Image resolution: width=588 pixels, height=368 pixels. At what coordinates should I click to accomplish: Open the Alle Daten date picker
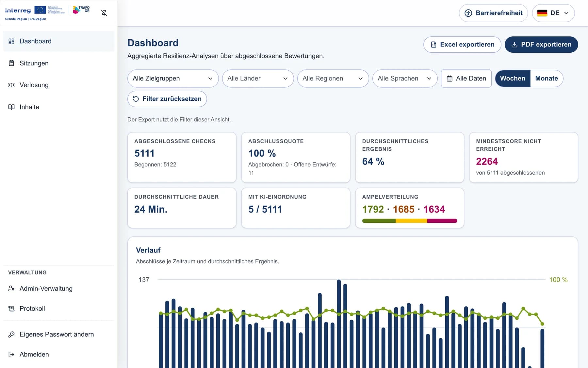tap(466, 79)
